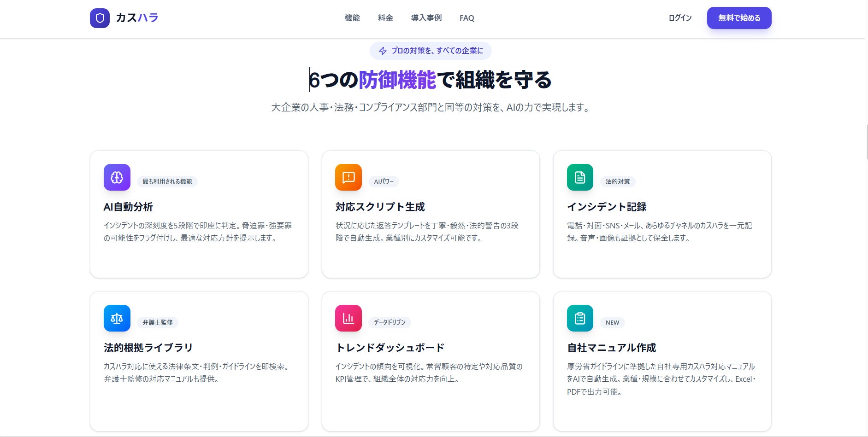This screenshot has width=868, height=437.
Task: Click the blue scales icon for 法的根拠ライブラリ
Action: tap(117, 318)
